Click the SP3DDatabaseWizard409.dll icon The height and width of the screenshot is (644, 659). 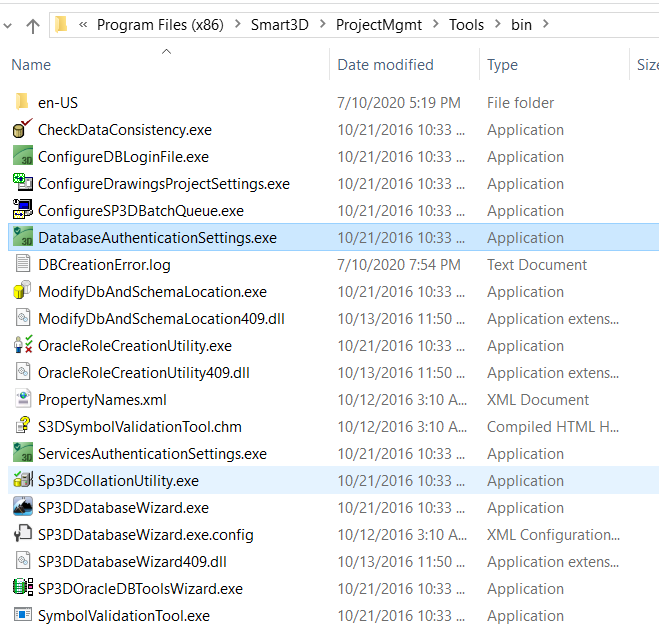(x=23, y=561)
